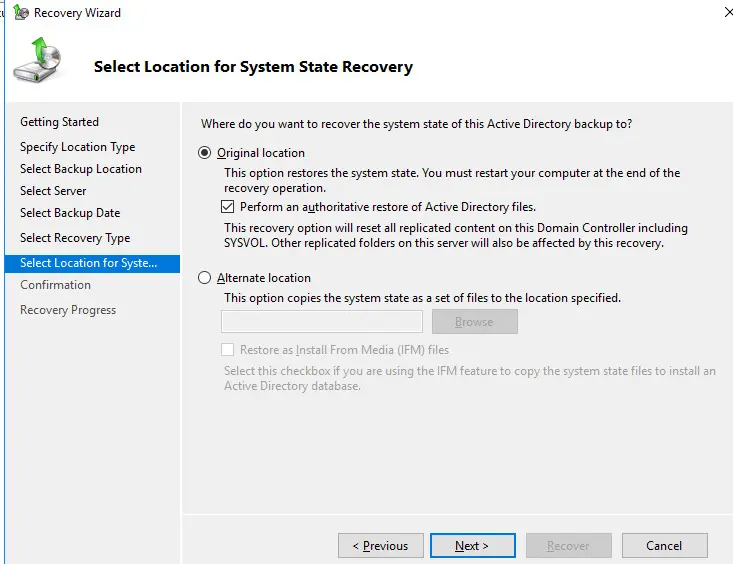This screenshot has height=564, width=733.
Task: Select the Original location radio button
Action: 204,153
